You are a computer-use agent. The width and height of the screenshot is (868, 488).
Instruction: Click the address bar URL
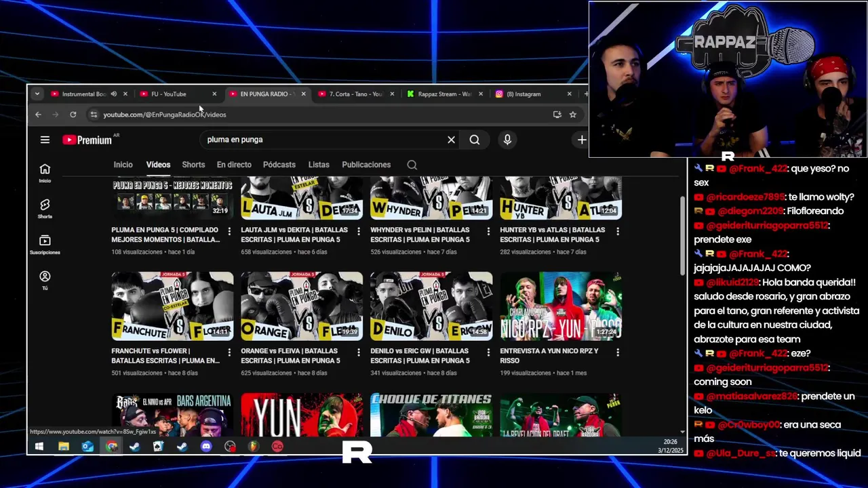[x=165, y=115]
